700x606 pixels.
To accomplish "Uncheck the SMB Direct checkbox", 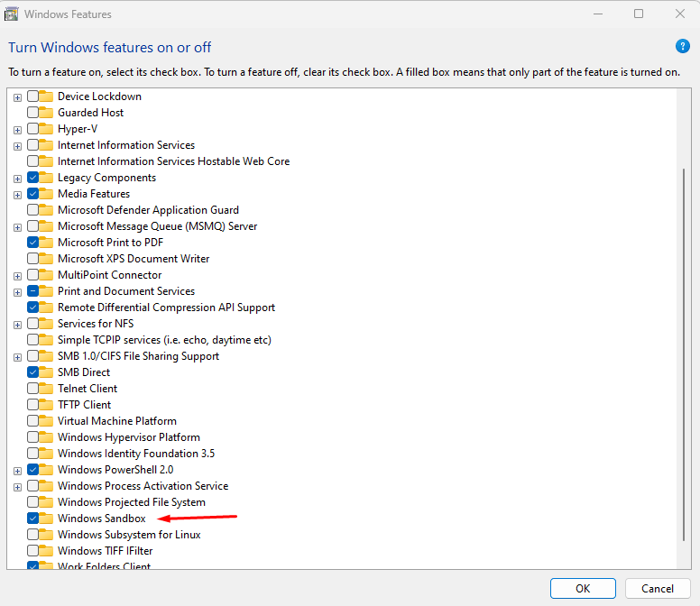I will 32,372.
